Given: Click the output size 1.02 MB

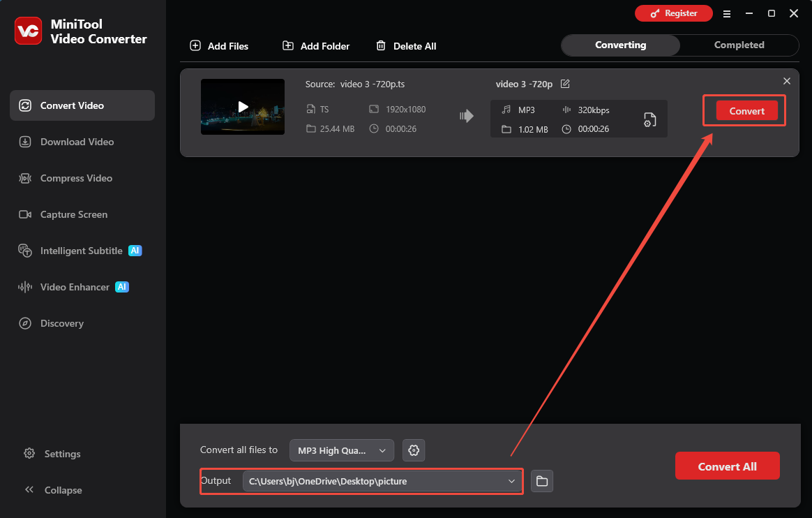Looking at the screenshot, I should pyautogui.click(x=533, y=130).
